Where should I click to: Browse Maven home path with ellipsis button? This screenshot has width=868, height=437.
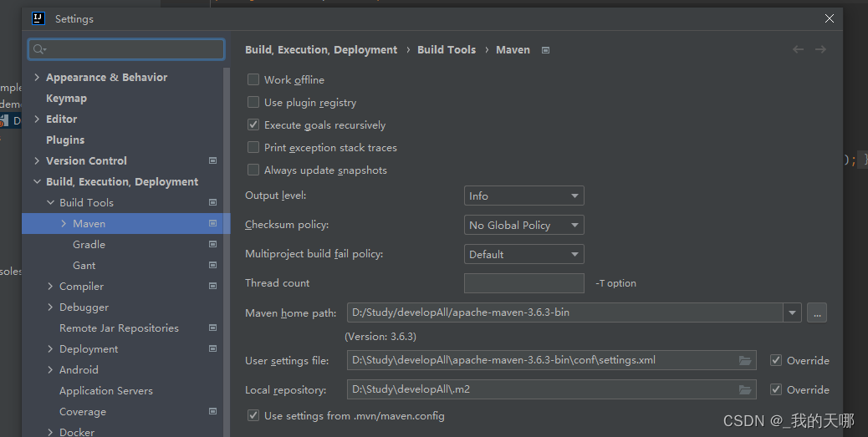click(817, 313)
